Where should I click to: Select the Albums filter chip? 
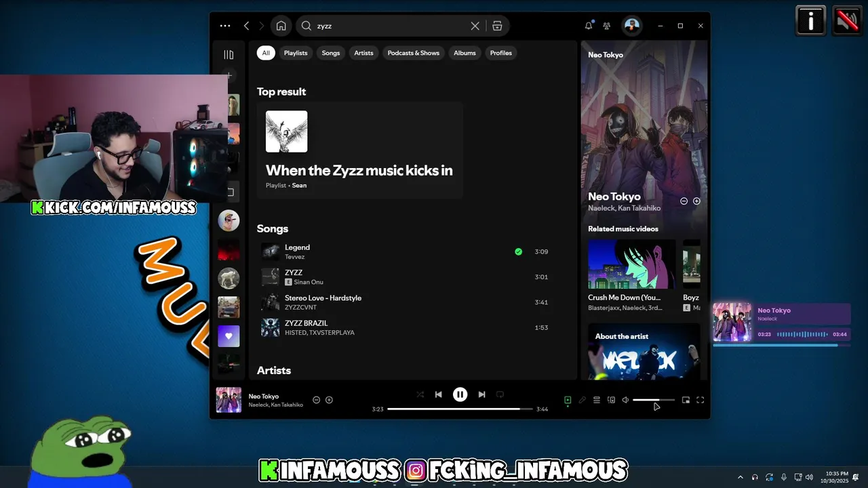pos(465,53)
